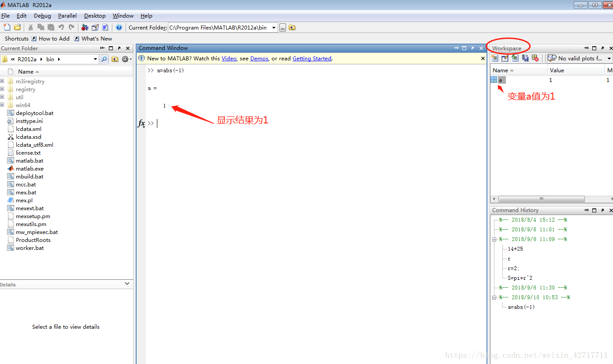Click the fx function browser icon
The width and height of the screenshot is (613, 364).
point(141,123)
